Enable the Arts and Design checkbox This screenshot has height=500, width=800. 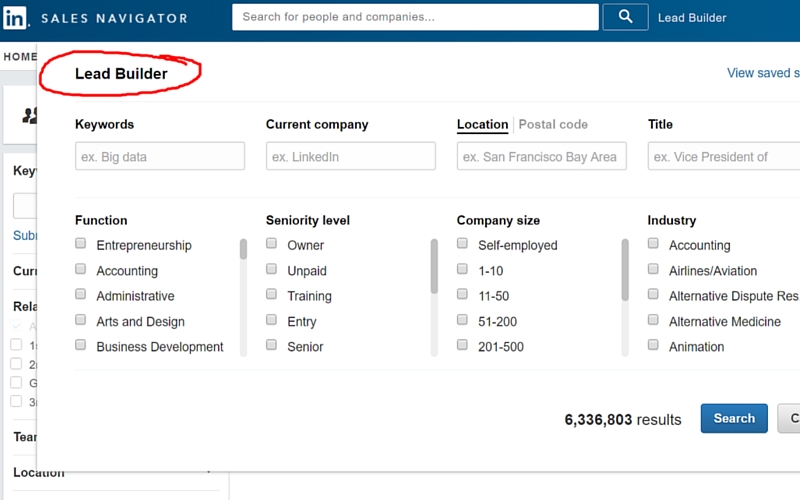click(x=81, y=319)
